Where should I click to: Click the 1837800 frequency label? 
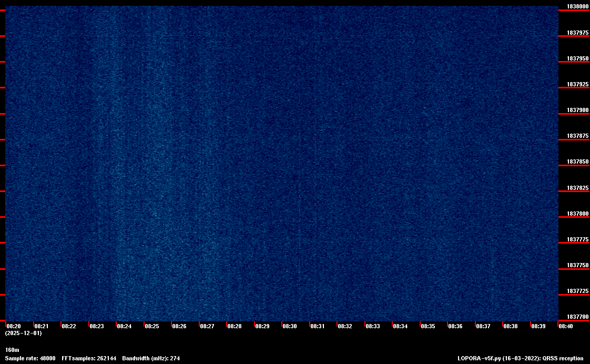pos(577,214)
